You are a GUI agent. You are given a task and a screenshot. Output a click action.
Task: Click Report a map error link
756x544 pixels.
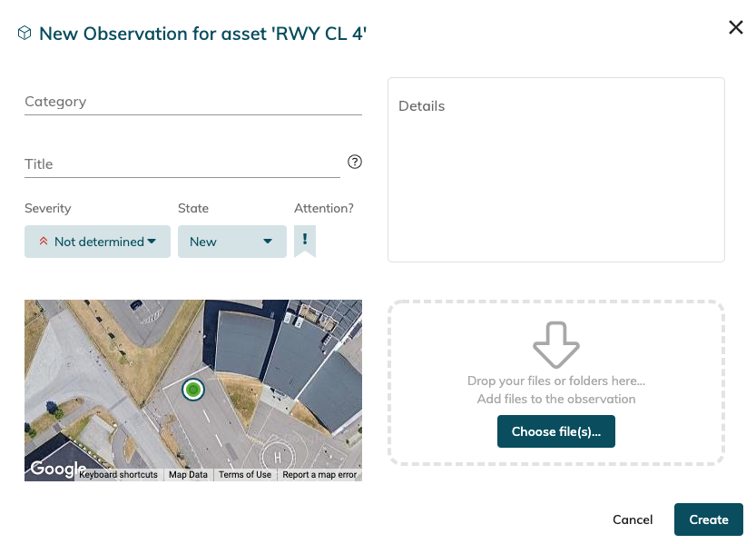tap(319, 475)
